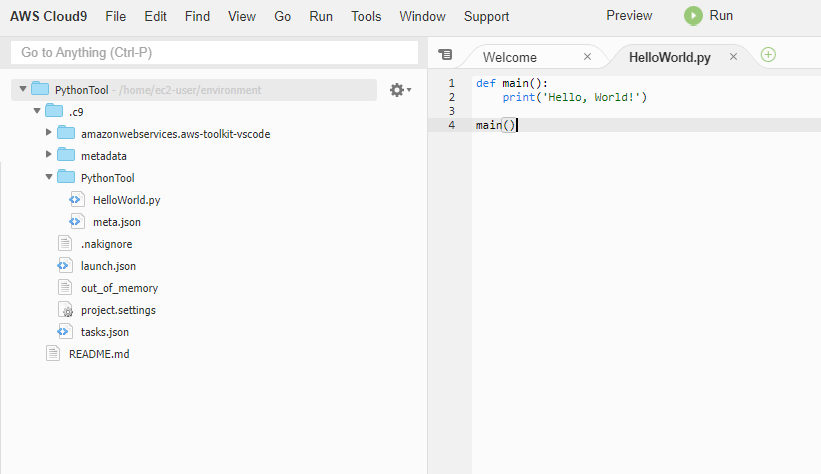Select out_of_memory in the file tree

point(119,288)
